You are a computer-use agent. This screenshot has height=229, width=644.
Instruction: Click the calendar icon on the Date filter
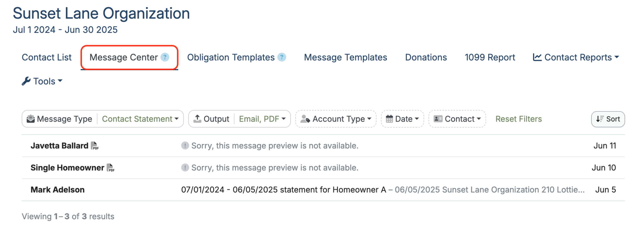[x=390, y=119]
